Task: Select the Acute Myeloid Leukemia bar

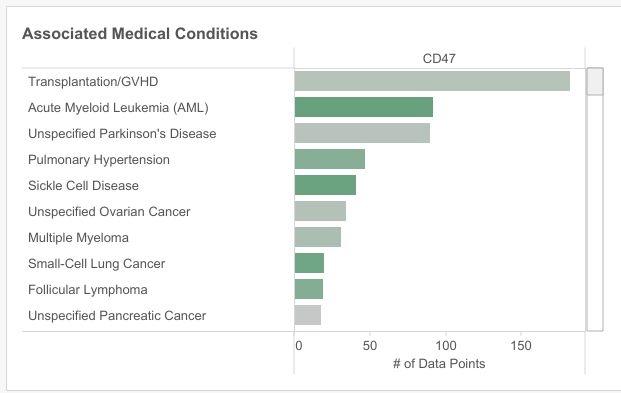Action: pyautogui.click(x=364, y=107)
